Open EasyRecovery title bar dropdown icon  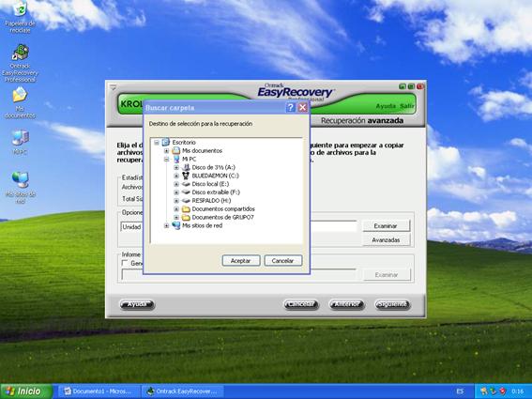point(113,88)
